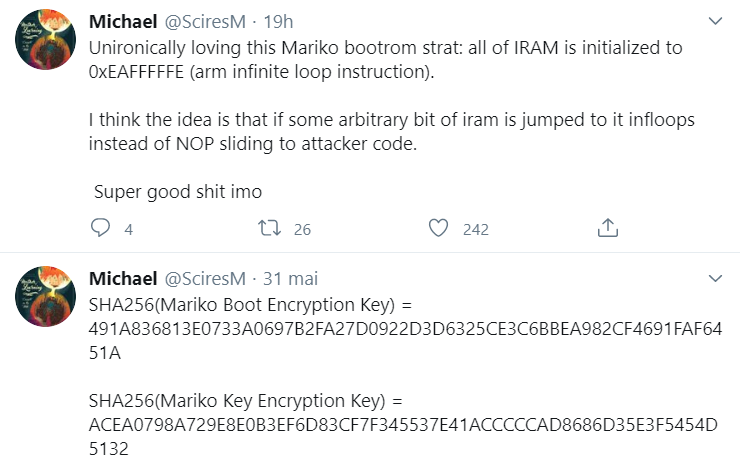This screenshot has height=471, width=740.
Task: View the 26 retweets count
Action: (302, 229)
